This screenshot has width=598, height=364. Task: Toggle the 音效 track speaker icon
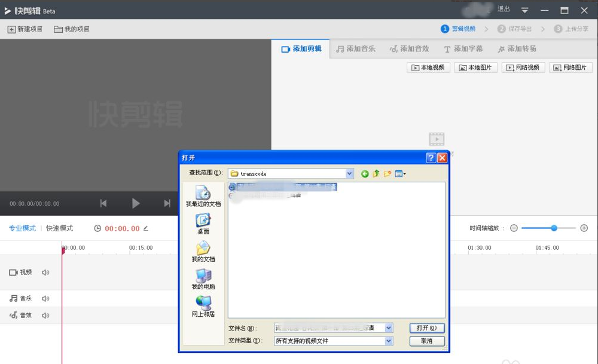click(45, 315)
